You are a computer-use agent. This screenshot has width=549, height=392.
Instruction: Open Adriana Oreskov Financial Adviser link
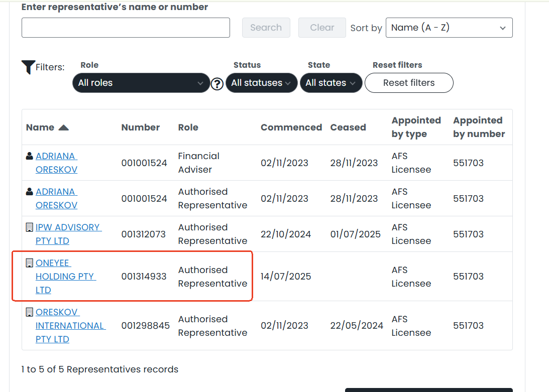[56, 163]
